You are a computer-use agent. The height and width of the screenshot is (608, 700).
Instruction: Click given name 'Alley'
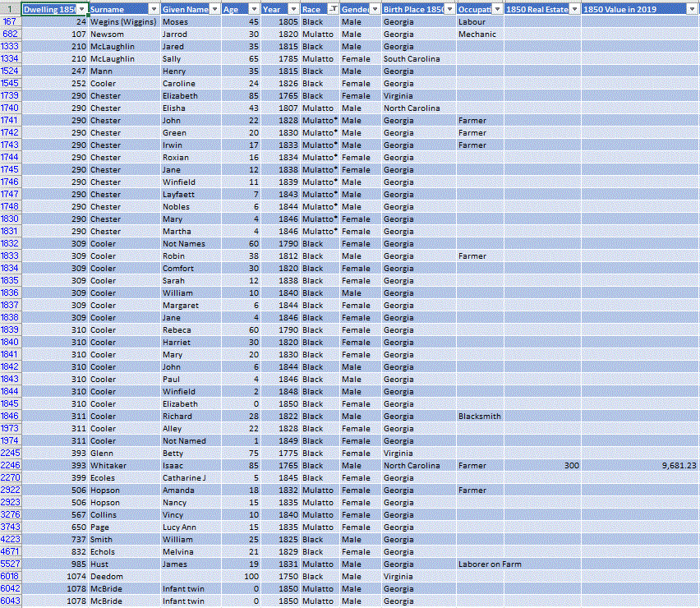click(x=191, y=429)
